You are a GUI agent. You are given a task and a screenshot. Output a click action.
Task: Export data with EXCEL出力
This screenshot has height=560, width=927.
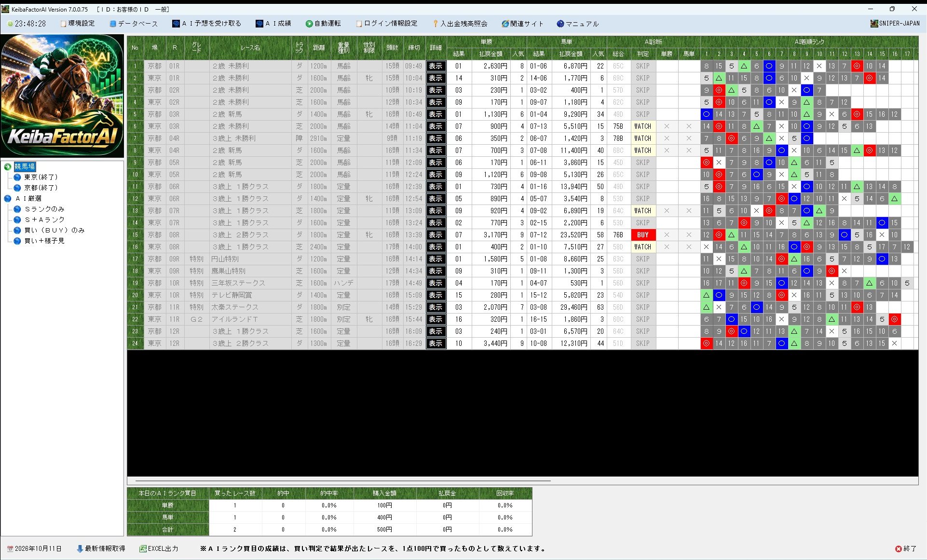click(x=159, y=548)
